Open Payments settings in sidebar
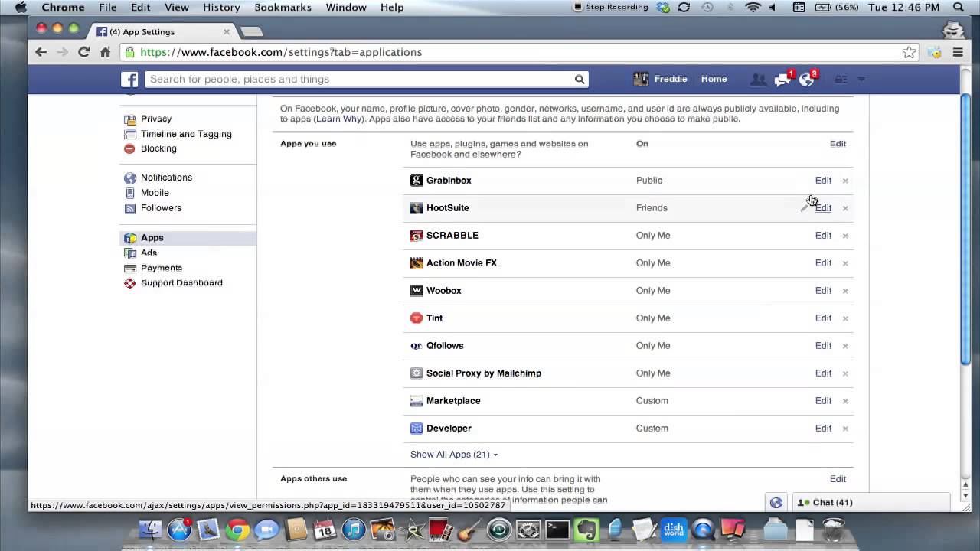 [x=162, y=268]
